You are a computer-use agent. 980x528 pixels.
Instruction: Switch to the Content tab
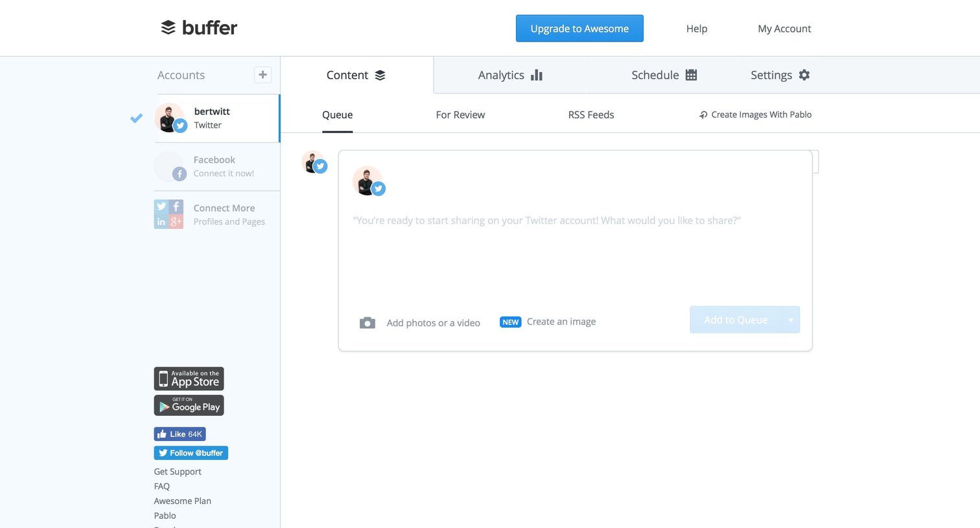point(356,75)
